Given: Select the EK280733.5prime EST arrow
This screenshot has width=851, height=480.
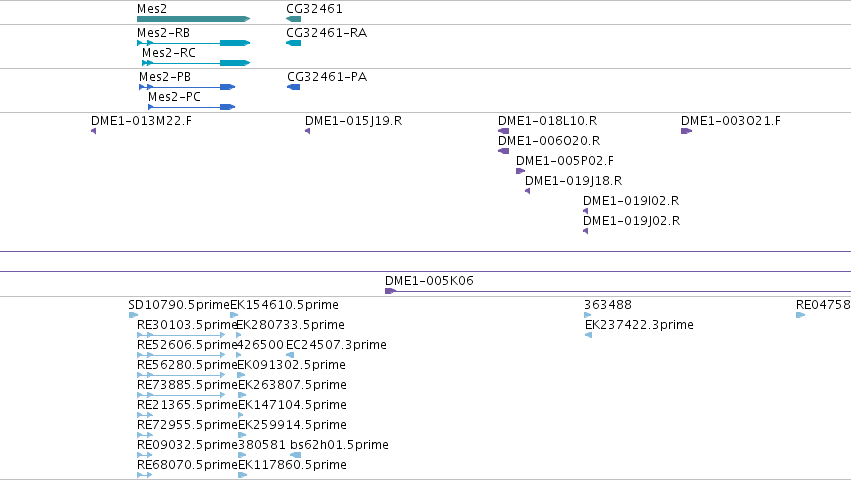Looking at the screenshot, I should (x=239, y=335).
